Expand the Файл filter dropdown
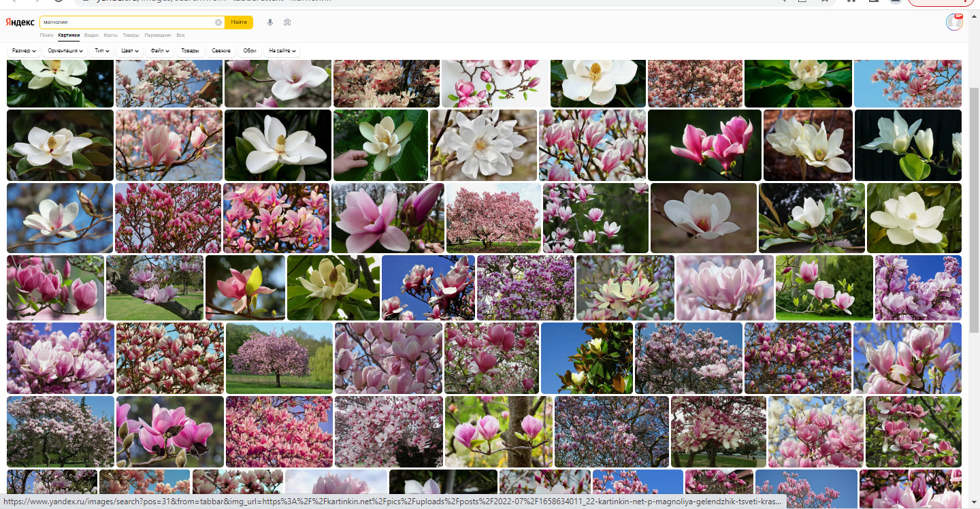The image size is (980, 509). click(160, 51)
